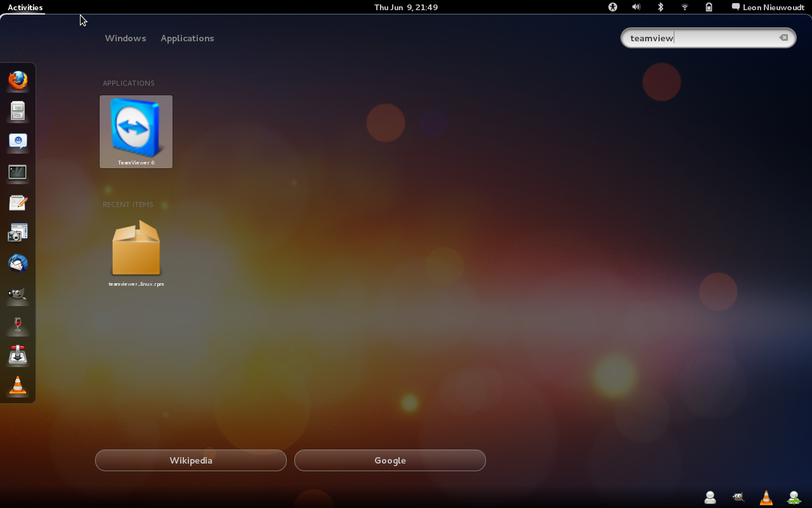Launch VLC from the left dash

(18, 385)
